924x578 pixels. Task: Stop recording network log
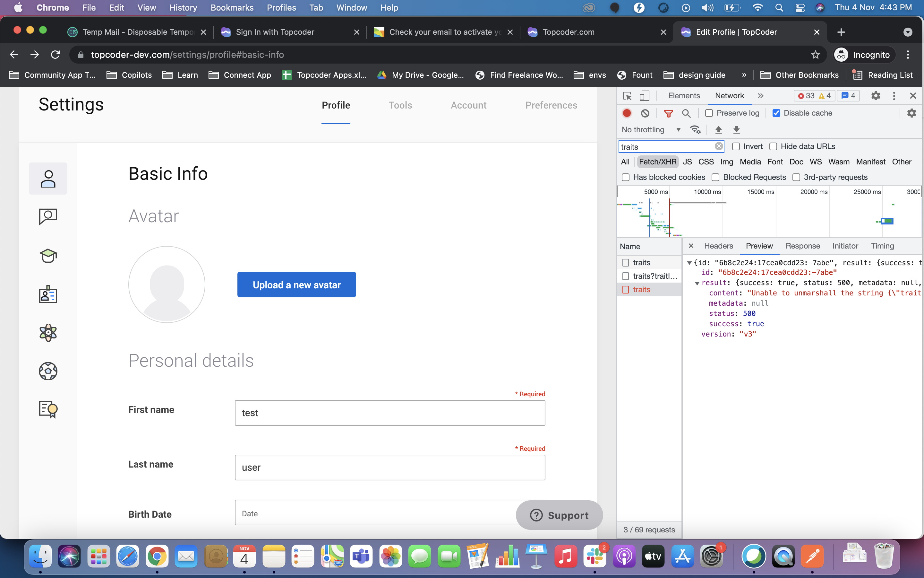pyautogui.click(x=627, y=113)
